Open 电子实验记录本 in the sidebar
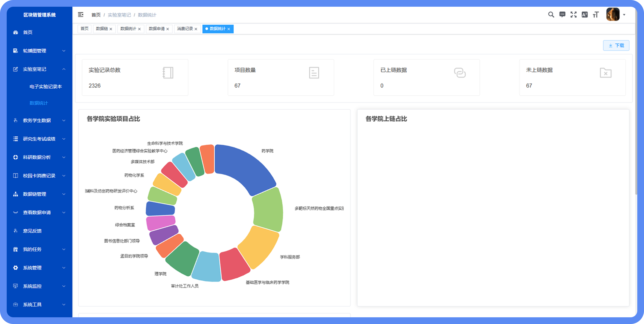This screenshot has height=324, width=644. click(x=46, y=87)
